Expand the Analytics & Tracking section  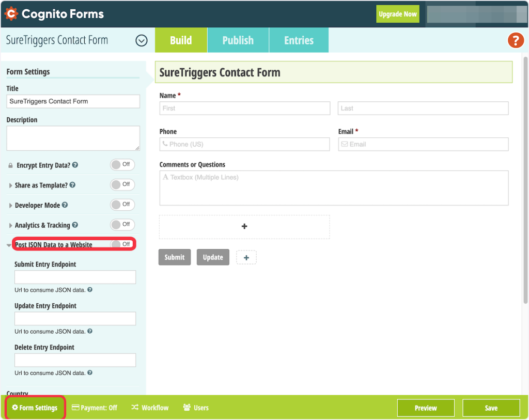(11, 226)
